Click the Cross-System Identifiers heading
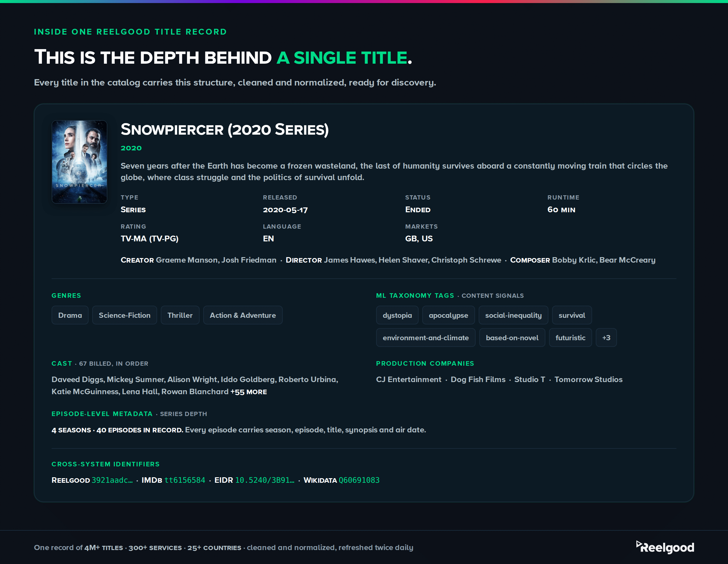Screen dimensions: 728x564 pos(105,464)
